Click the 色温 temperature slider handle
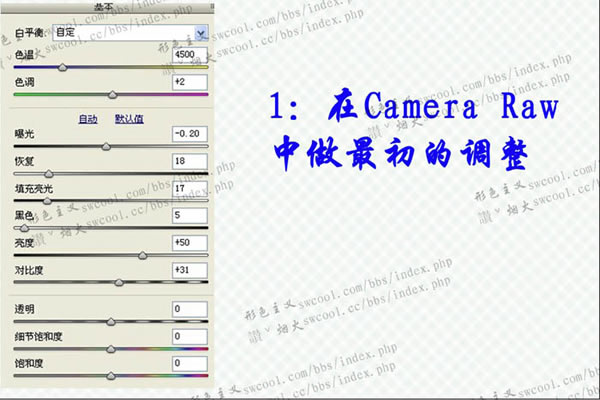Screen dimensions: 600x400 point(62,68)
